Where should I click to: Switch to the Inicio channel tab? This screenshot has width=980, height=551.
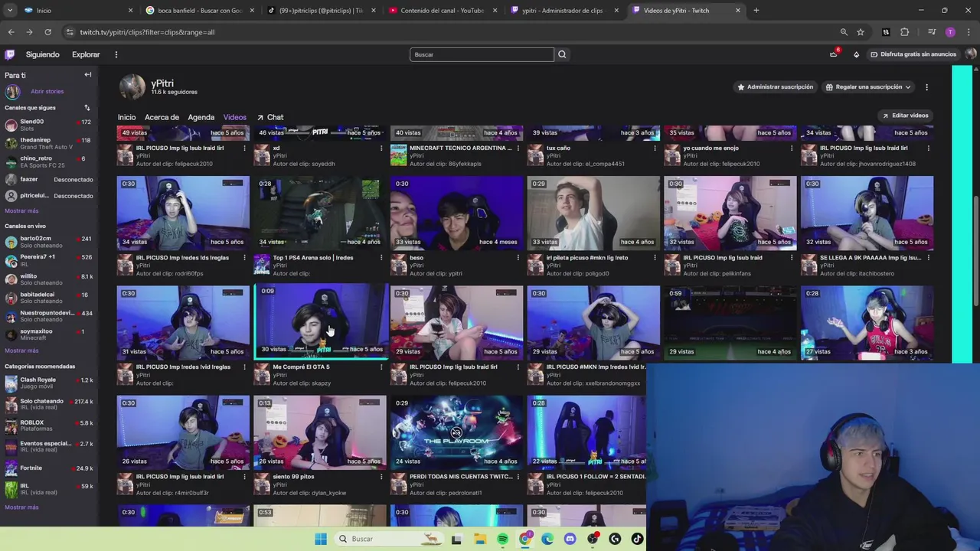[x=126, y=118]
